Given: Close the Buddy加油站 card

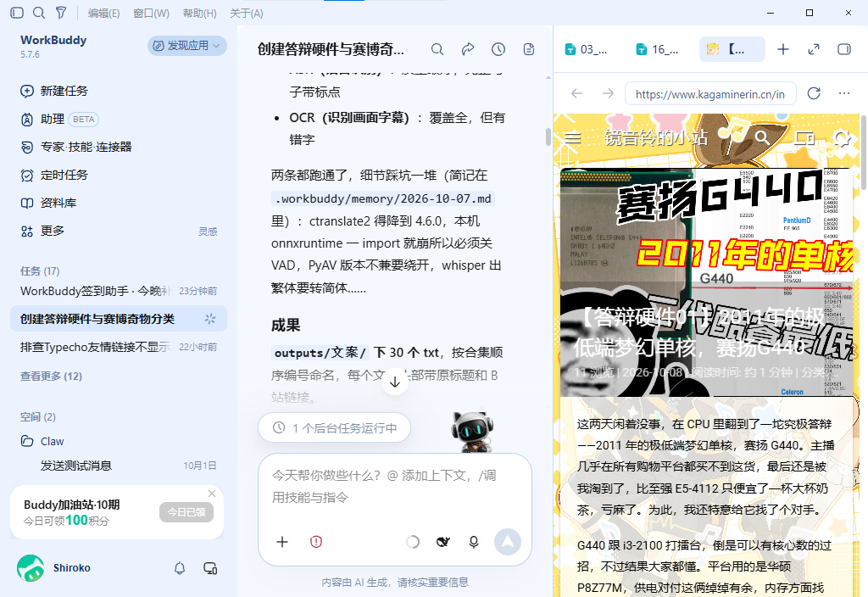Looking at the screenshot, I should (x=211, y=494).
